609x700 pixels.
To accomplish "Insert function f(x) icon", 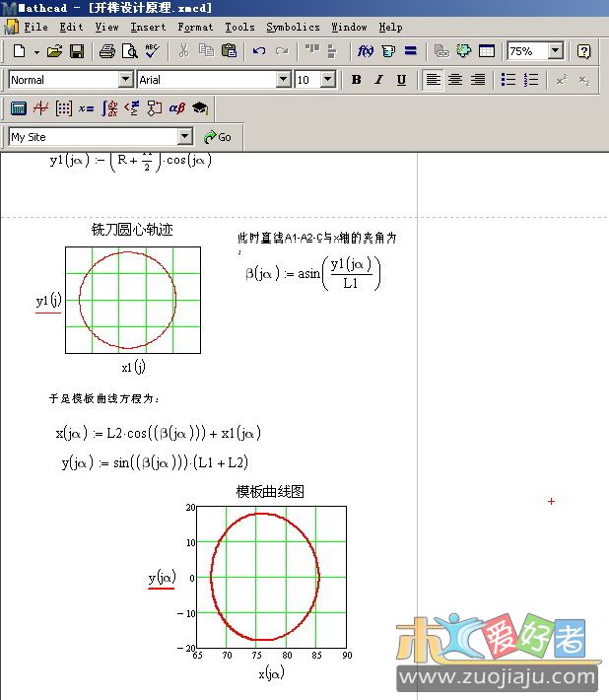I will coord(365,51).
